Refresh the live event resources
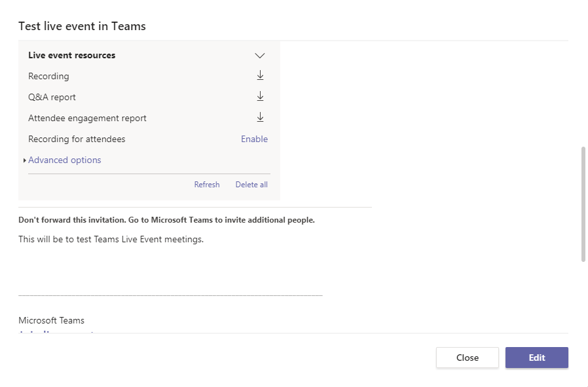This screenshot has width=588, height=387. pyautogui.click(x=207, y=185)
